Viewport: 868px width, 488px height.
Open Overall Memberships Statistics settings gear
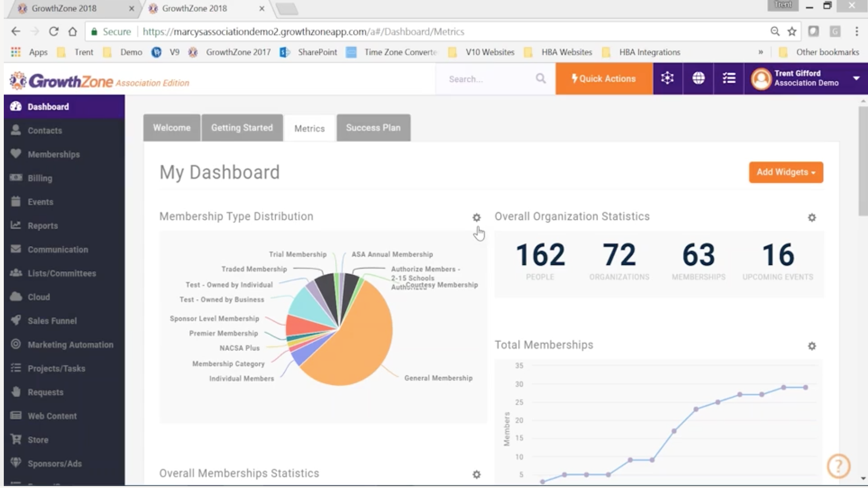(x=476, y=474)
